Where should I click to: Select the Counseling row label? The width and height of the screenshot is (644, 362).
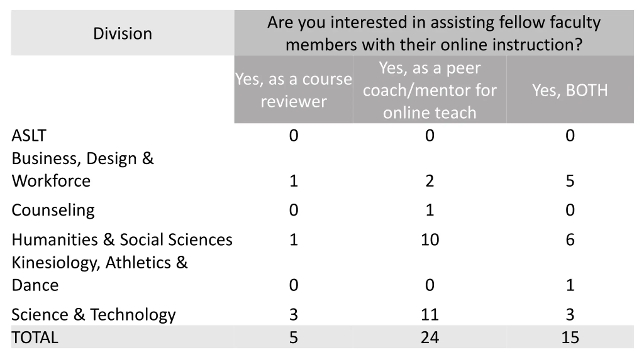[x=53, y=210]
